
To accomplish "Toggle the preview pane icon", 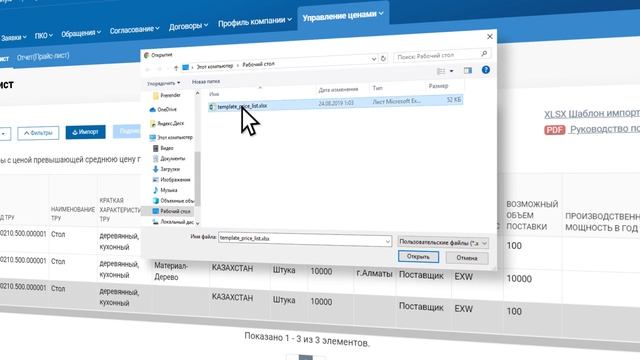I will tap(468, 71).
